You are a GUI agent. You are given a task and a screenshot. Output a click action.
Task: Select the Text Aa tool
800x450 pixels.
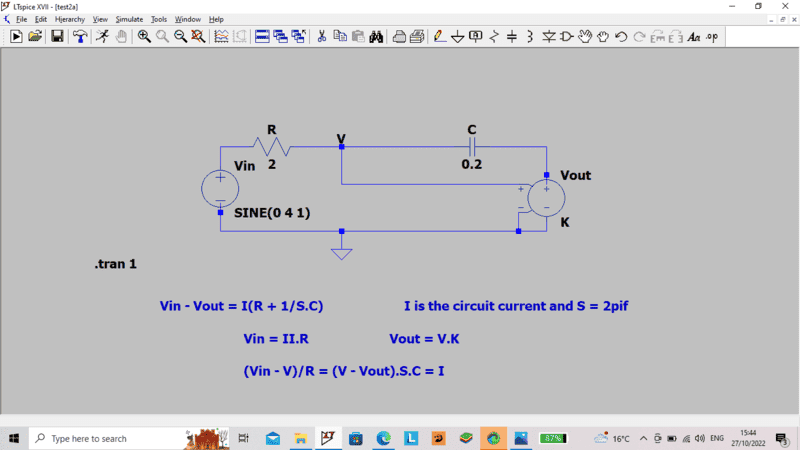tap(694, 37)
